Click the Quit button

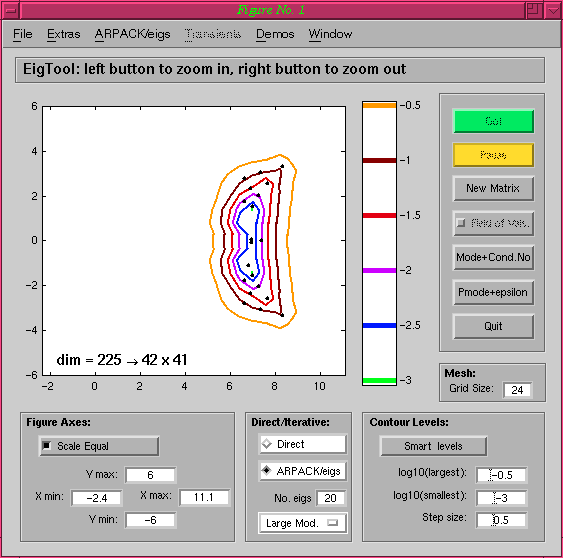(493, 326)
